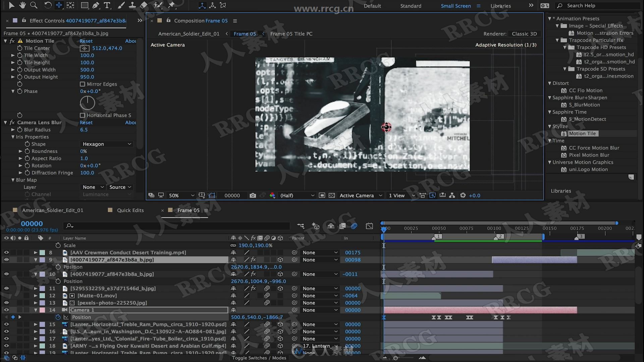Toggle visibility of AAV Crewmen layer 8
Viewport: 644px width, 362px height.
click(x=6, y=252)
